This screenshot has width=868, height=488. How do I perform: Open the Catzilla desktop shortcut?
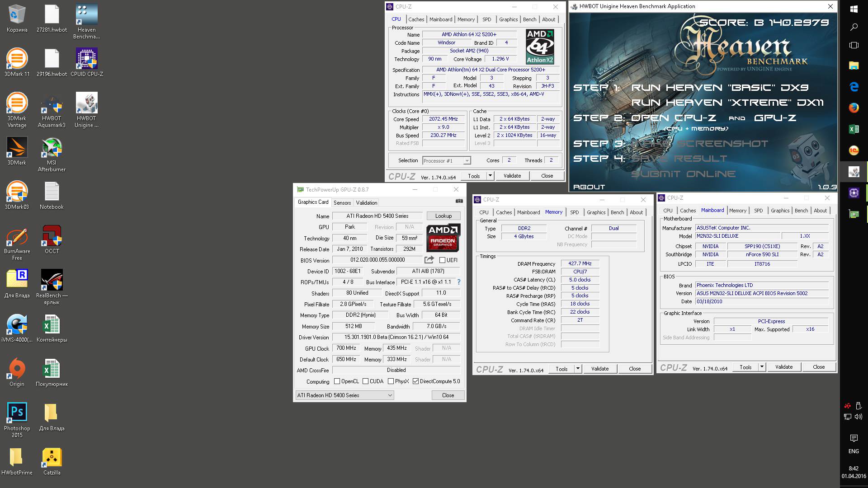tap(52, 461)
